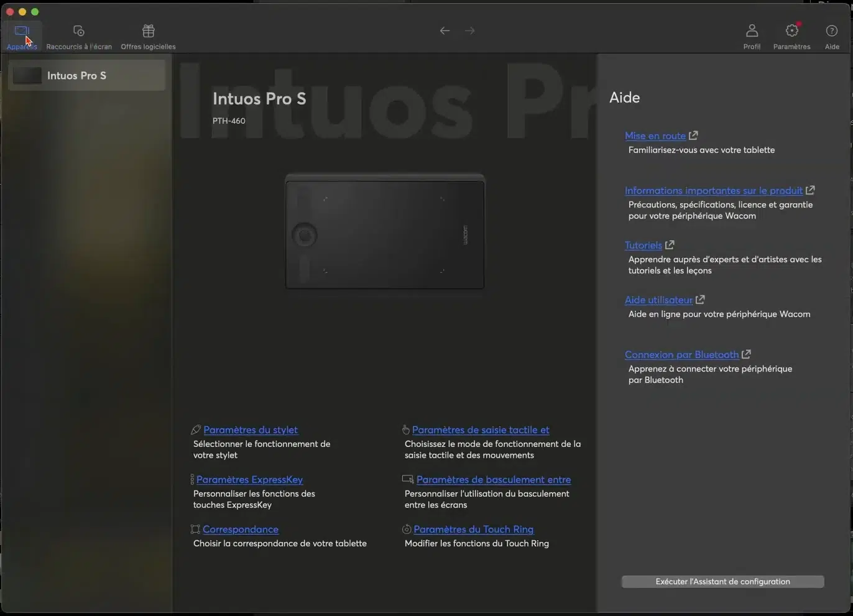Open the Paramètres gear icon

(791, 30)
